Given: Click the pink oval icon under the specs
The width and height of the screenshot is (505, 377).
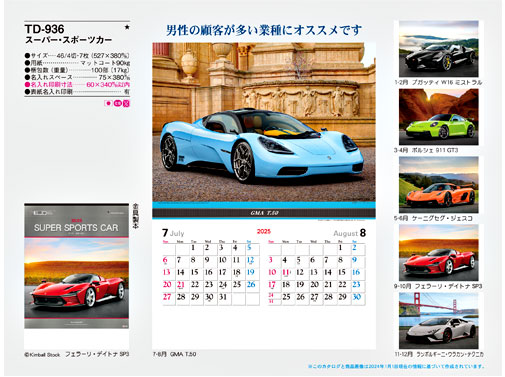Looking at the screenshot, I should coord(117,103).
